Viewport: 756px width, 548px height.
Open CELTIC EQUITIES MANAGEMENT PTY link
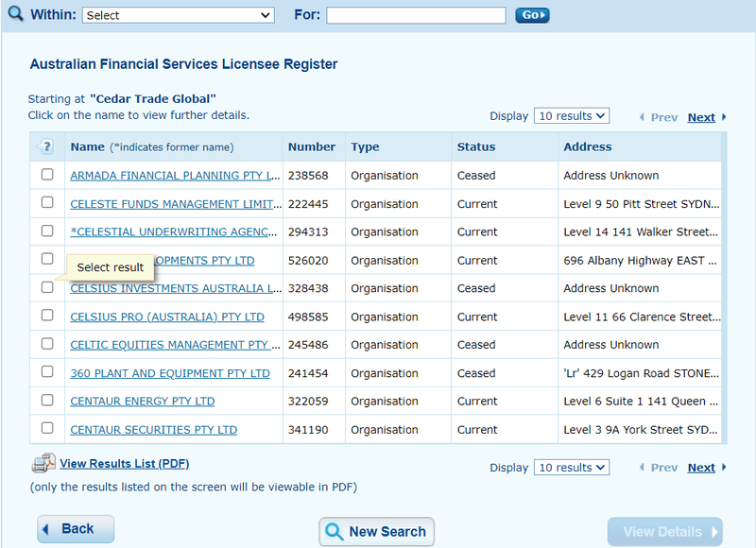(175, 345)
